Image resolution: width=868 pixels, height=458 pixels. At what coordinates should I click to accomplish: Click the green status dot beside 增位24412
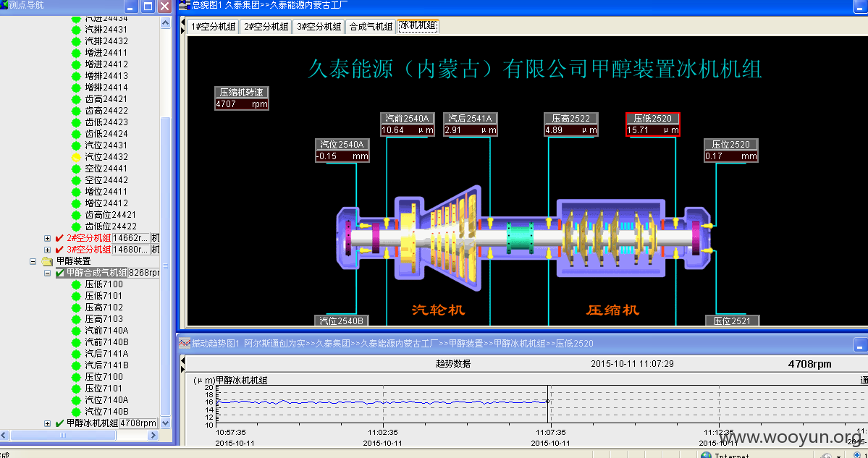[77, 203]
